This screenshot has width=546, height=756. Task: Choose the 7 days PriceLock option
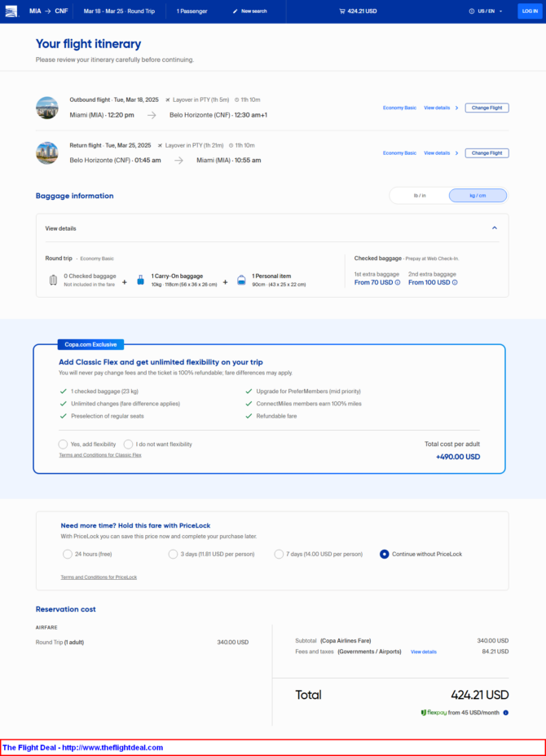(279, 554)
